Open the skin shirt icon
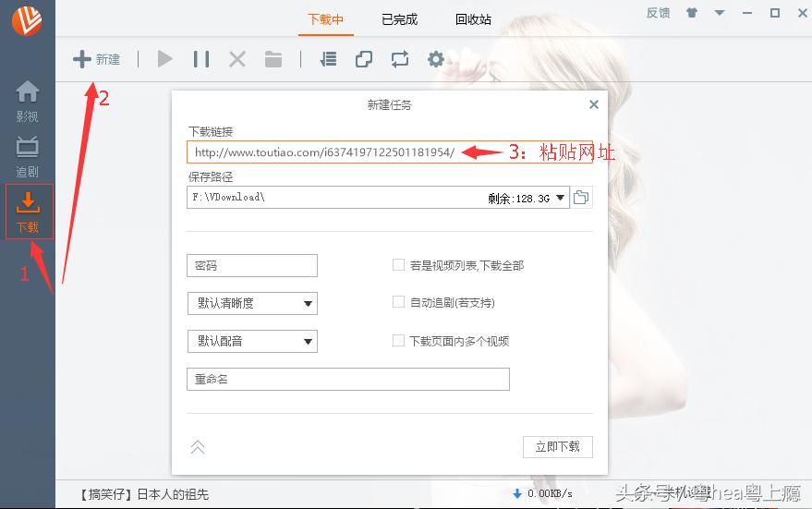 click(691, 12)
